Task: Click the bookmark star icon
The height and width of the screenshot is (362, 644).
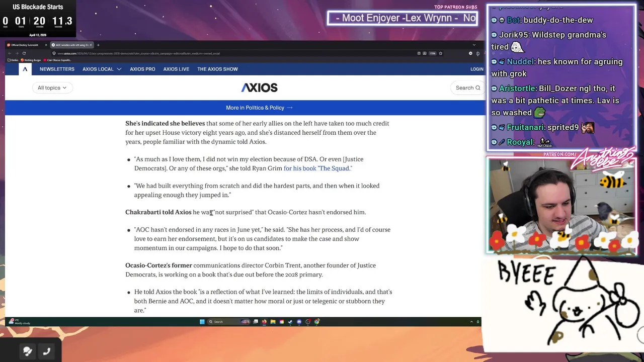Action: pyautogui.click(x=441, y=53)
